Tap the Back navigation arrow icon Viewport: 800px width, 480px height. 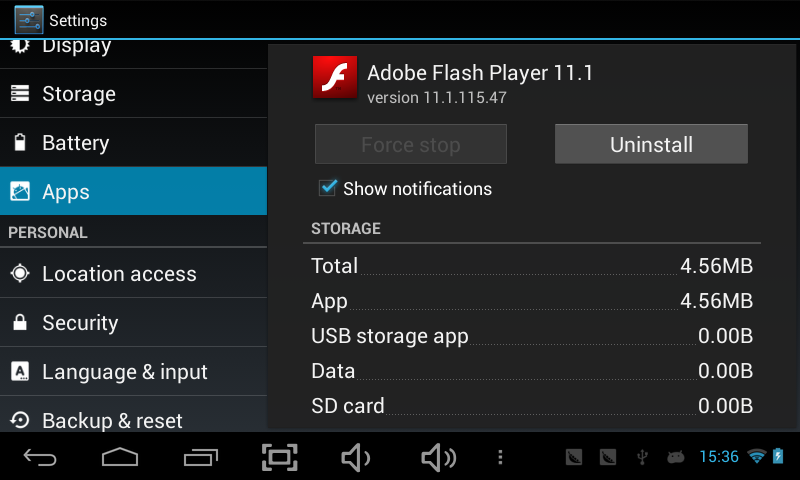pos(40,457)
